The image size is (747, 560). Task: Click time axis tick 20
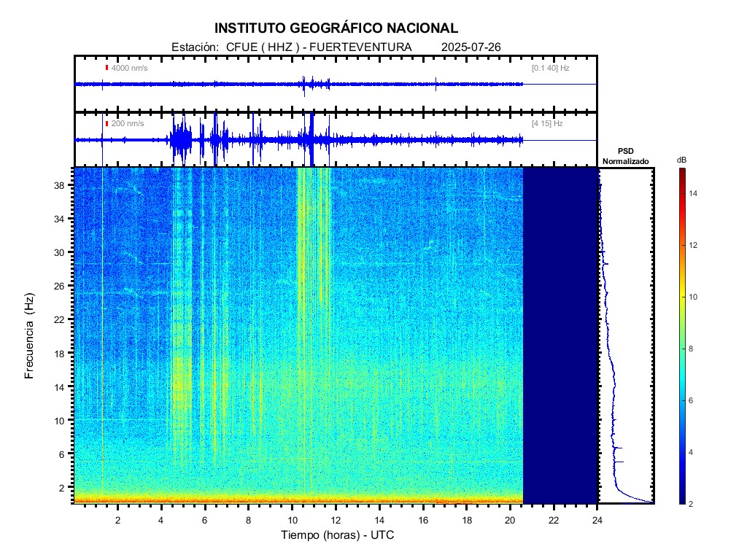tap(510, 520)
